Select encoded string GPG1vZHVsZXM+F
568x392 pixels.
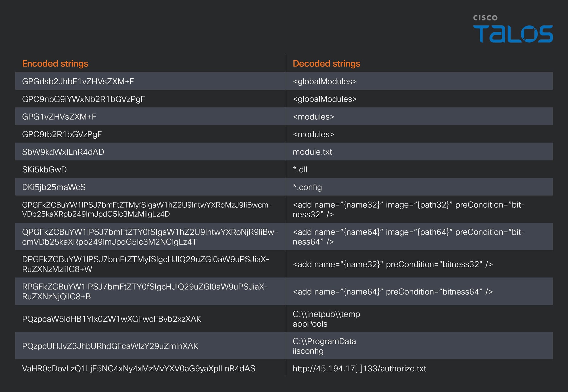pos(59,117)
